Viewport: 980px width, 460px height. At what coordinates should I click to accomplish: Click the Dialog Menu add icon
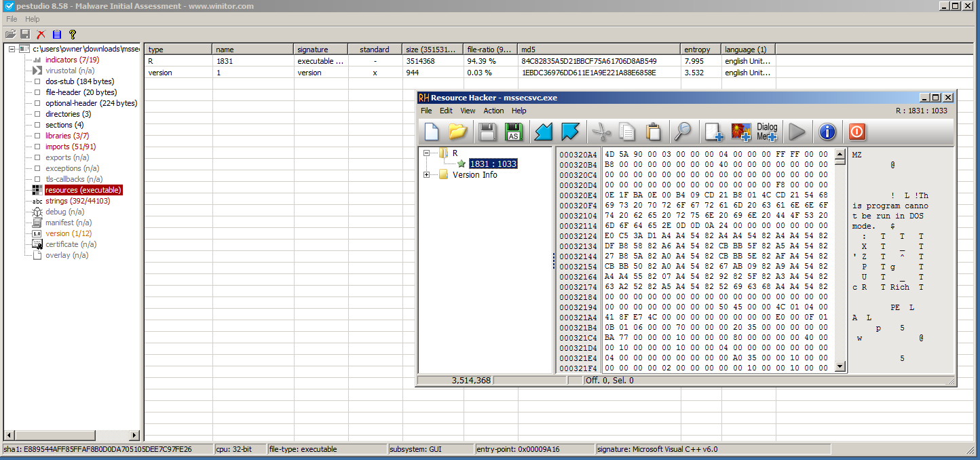767,132
